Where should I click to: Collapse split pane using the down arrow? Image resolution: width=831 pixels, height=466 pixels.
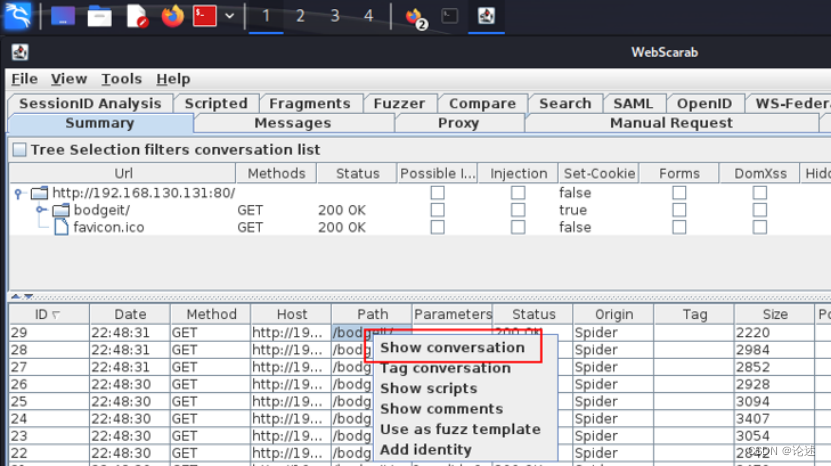point(29,296)
